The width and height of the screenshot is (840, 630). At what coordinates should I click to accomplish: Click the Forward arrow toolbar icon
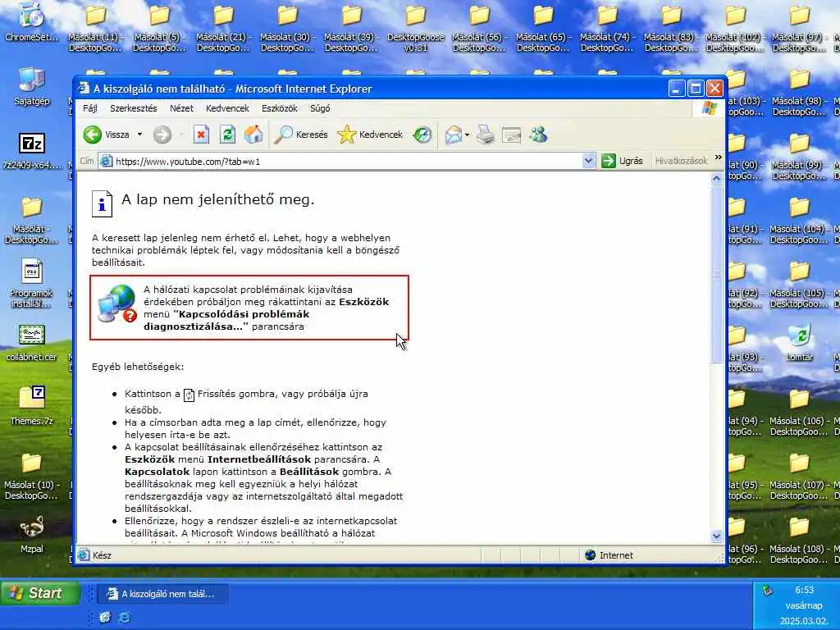pyautogui.click(x=162, y=135)
